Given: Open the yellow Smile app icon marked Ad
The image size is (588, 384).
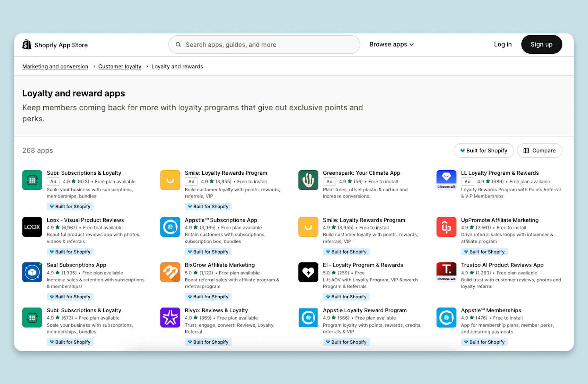Looking at the screenshot, I should (170, 180).
